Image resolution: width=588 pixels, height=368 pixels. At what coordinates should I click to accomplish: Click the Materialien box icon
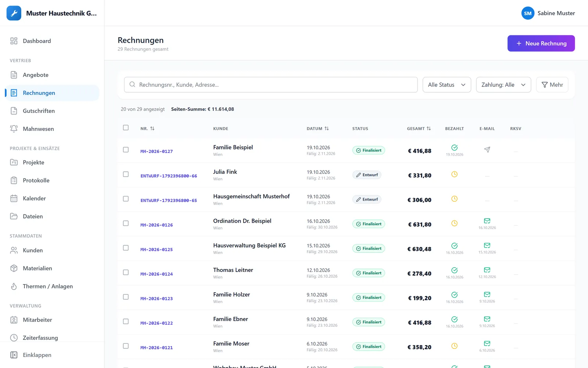coord(14,268)
